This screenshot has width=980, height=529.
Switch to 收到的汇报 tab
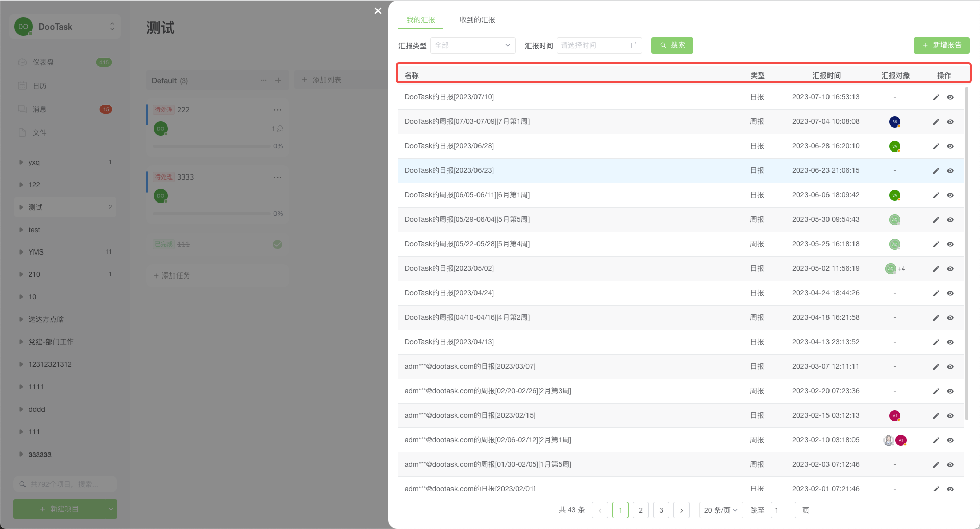[477, 20]
